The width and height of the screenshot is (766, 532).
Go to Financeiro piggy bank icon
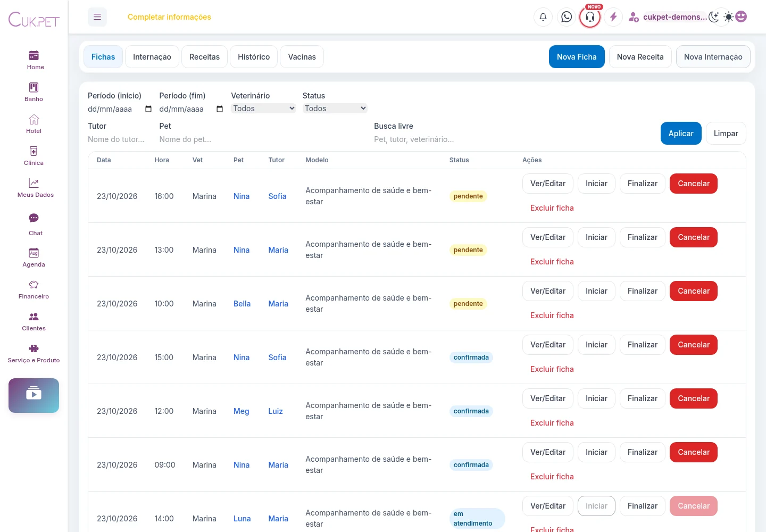click(x=34, y=285)
